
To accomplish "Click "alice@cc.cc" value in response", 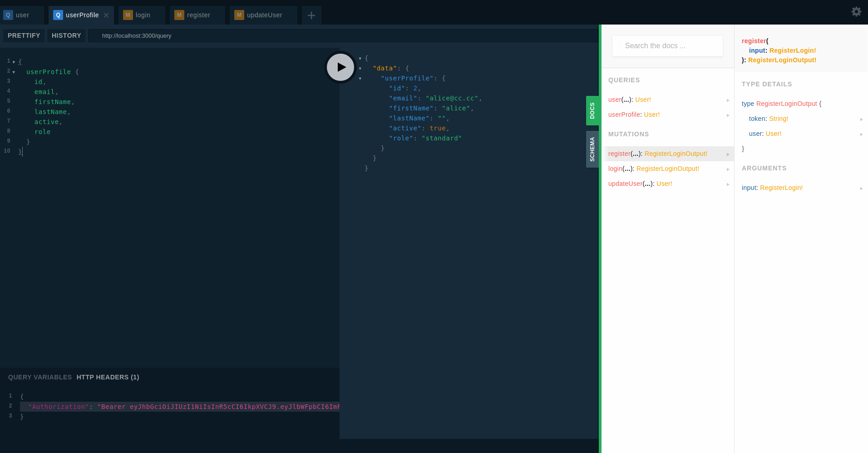I will tap(452, 98).
